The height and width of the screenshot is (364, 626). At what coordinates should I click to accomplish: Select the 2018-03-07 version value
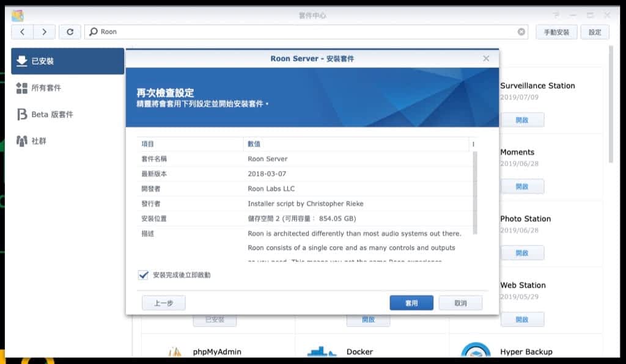[x=267, y=174]
